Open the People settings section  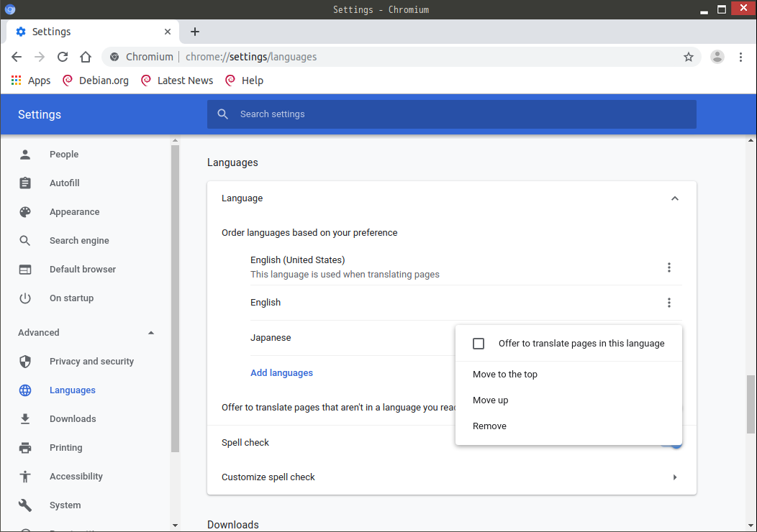(x=64, y=155)
